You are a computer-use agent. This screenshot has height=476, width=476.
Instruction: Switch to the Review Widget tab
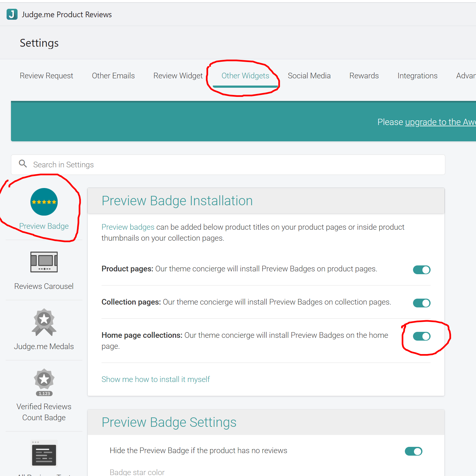178,76
